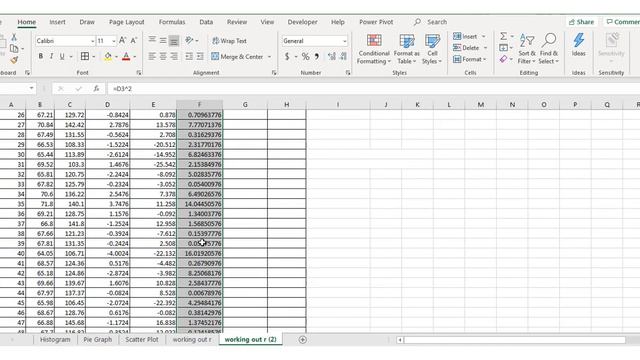Open Format cells menu

point(470,59)
